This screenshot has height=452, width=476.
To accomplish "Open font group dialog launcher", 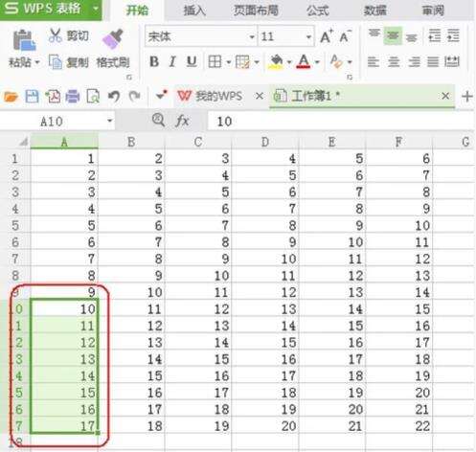I will [x=350, y=78].
